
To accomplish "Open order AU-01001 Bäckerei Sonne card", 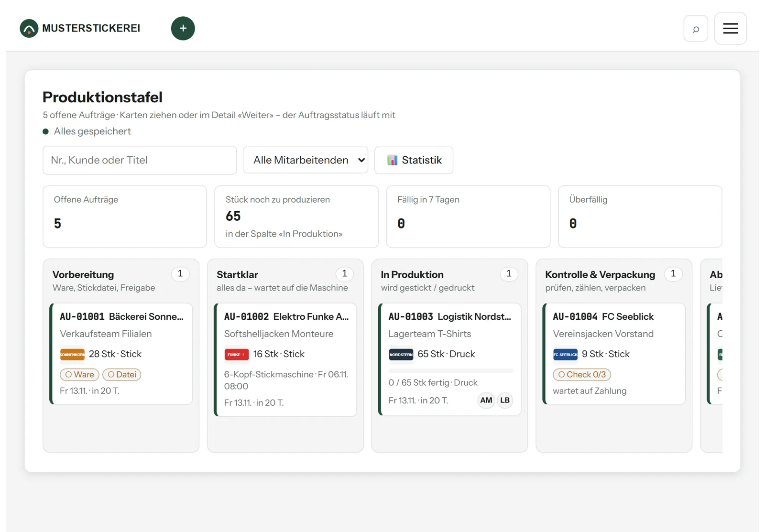I will click(x=121, y=354).
